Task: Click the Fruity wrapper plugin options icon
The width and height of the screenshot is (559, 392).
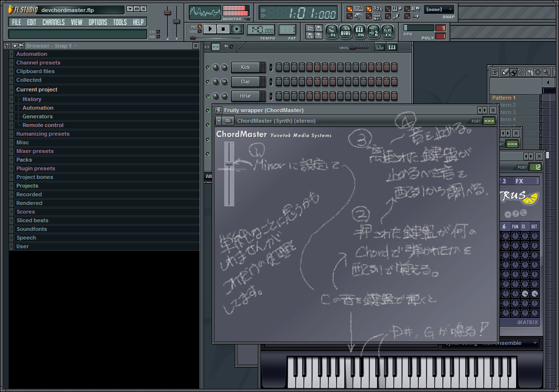Action: [x=218, y=110]
